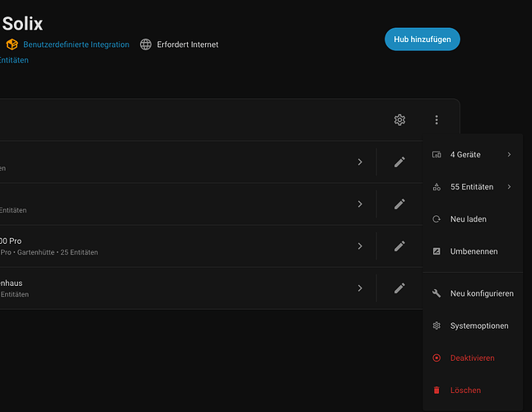Open the integration settings gear icon

point(399,120)
